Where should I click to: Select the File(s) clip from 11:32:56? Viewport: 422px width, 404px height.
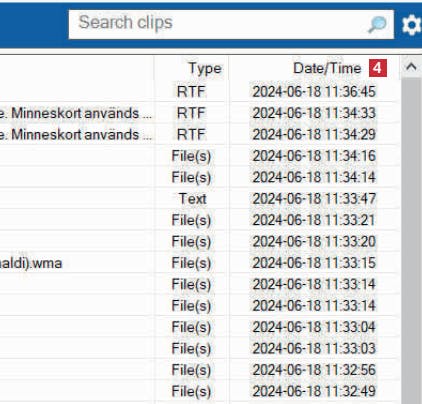click(199, 370)
